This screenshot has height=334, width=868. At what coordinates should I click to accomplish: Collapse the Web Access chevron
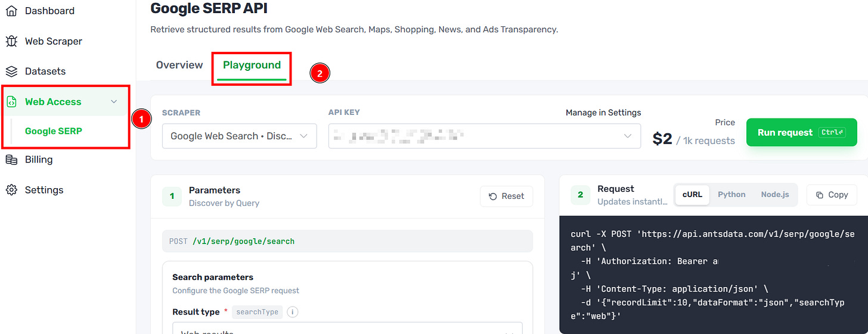click(x=114, y=102)
